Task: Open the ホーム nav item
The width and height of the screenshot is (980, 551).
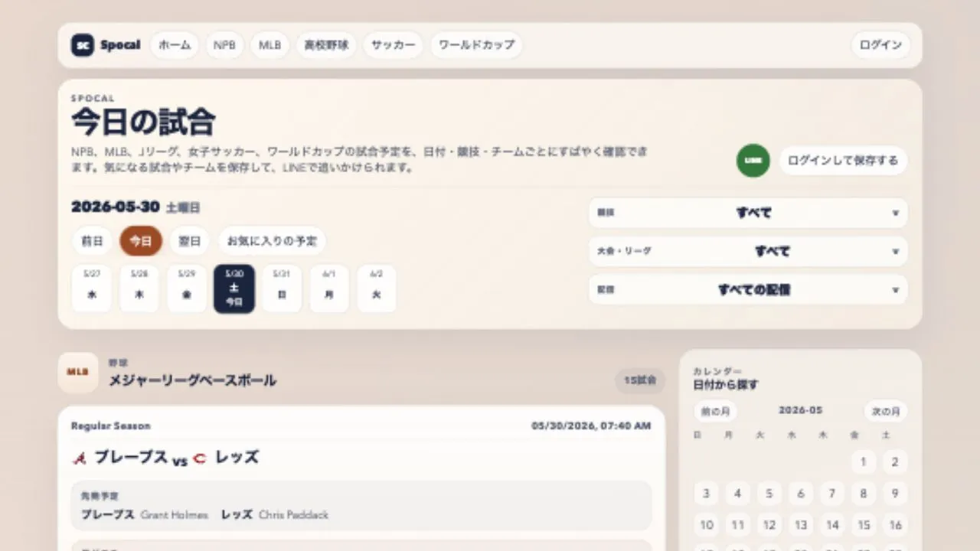Action: 175,45
